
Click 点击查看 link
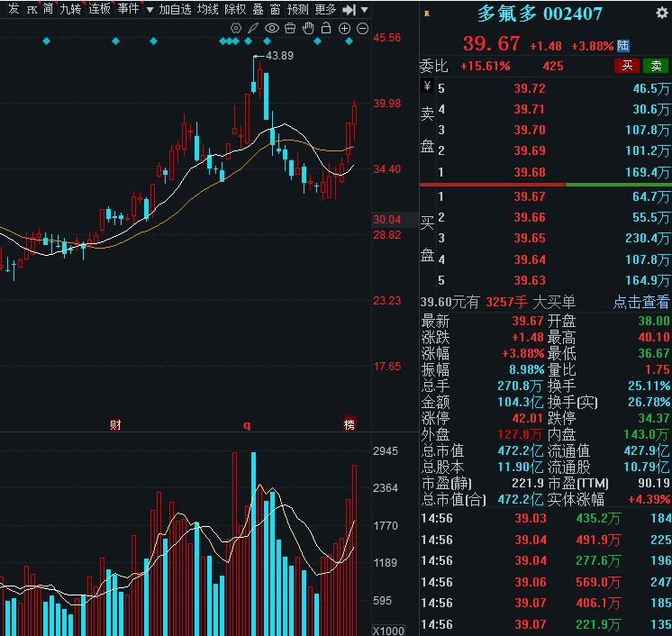pos(641,302)
